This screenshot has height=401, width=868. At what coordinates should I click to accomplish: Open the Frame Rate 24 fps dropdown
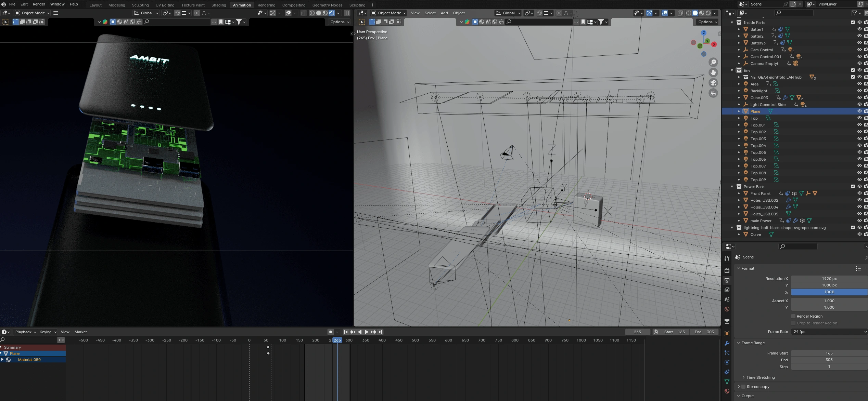click(829, 332)
